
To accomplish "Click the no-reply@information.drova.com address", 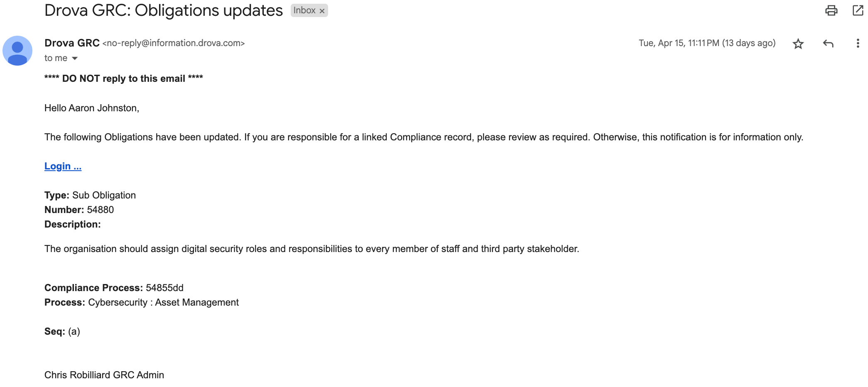I will click(x=174, y=43).
